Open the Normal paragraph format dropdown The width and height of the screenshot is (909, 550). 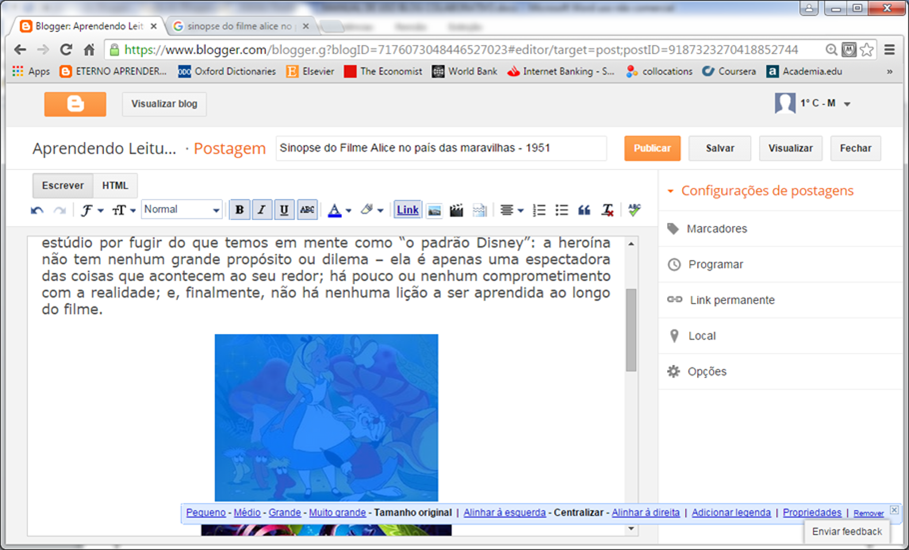point(181,210)
